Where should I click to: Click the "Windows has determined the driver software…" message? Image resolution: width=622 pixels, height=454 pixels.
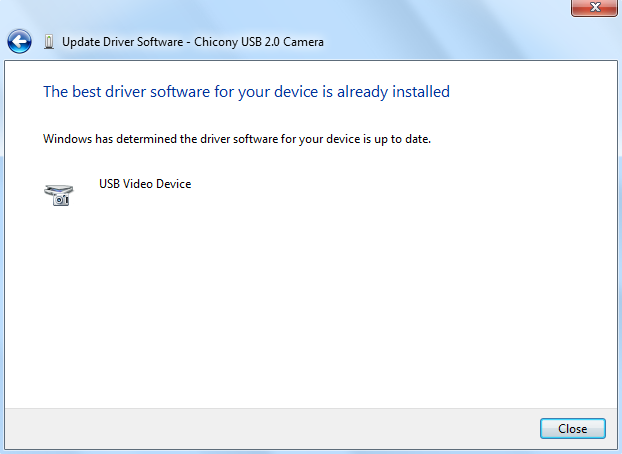tap(237, 139)
